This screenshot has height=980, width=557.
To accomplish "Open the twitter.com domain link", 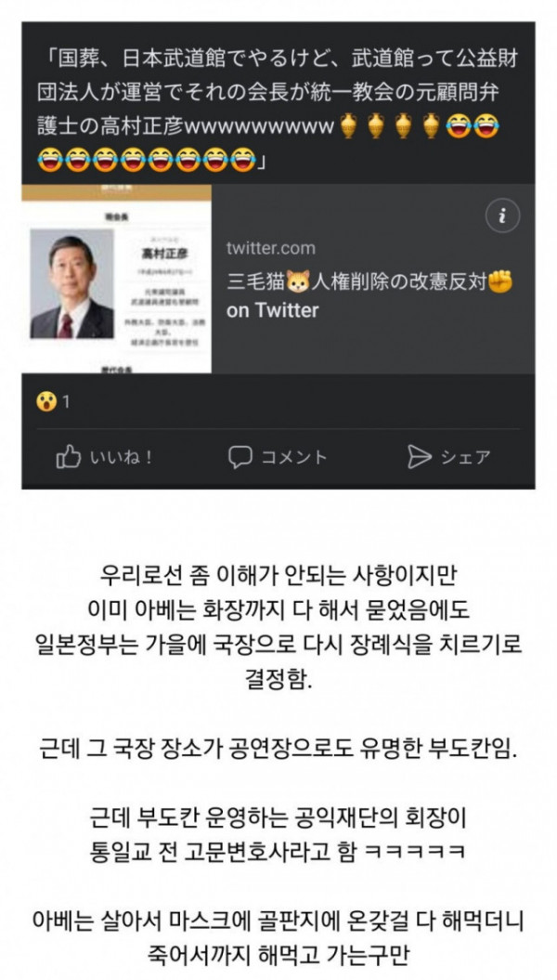I will pos(270,248).
